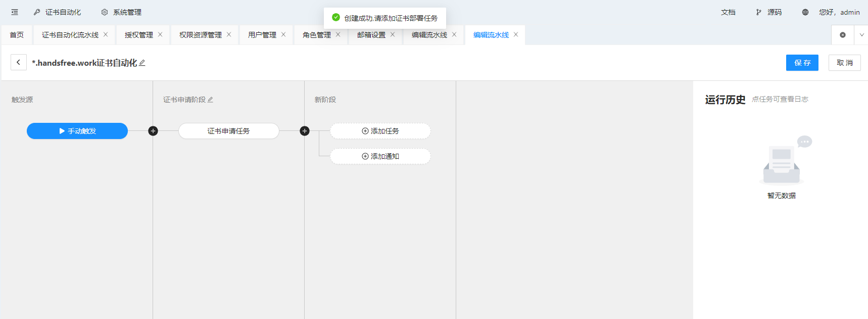Click plus circle before 添加任务

pos(305,131)
